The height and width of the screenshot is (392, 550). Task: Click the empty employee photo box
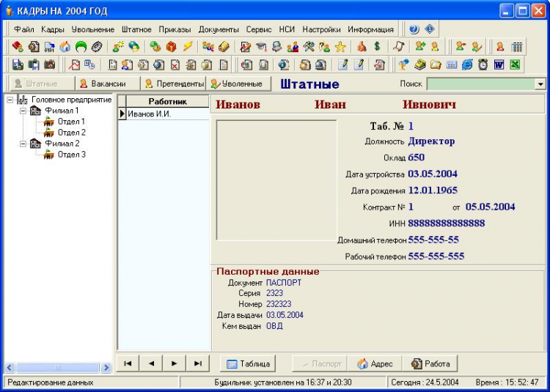pyautogui.click(x=276, y=180)
